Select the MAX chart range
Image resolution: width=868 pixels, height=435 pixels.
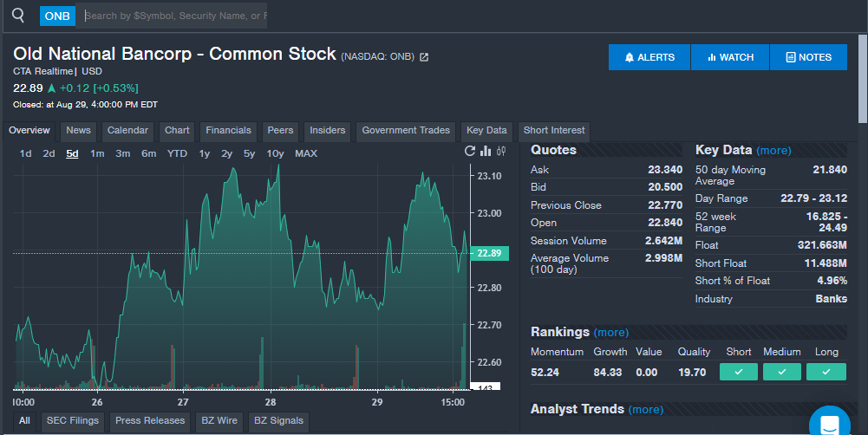pyautogui.click(x=306, y=154)
